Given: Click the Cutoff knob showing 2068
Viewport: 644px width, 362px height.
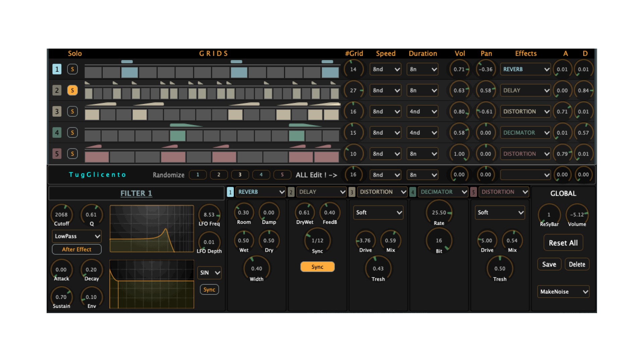Looking at the screenshot, I should point(61,215).
